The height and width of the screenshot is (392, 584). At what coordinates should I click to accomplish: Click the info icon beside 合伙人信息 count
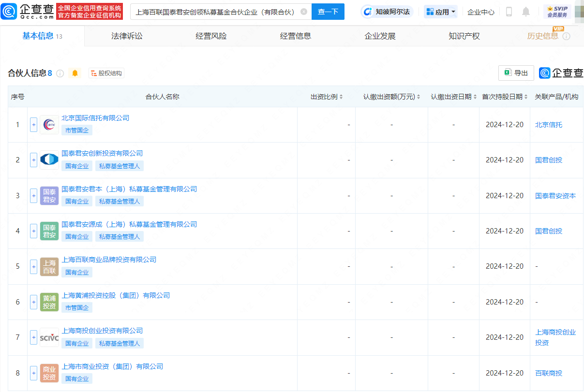coord(60,73)
